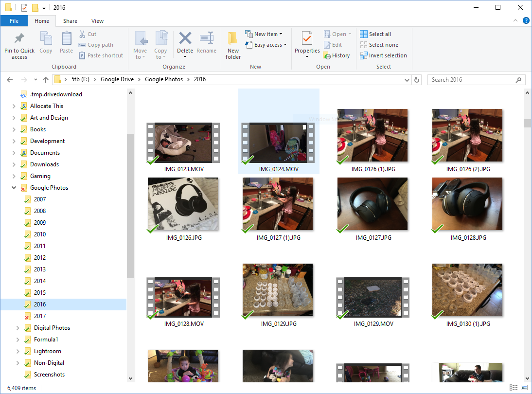Click the Refresh button next to address bar
532x394 pixels.
coord(417,80)
